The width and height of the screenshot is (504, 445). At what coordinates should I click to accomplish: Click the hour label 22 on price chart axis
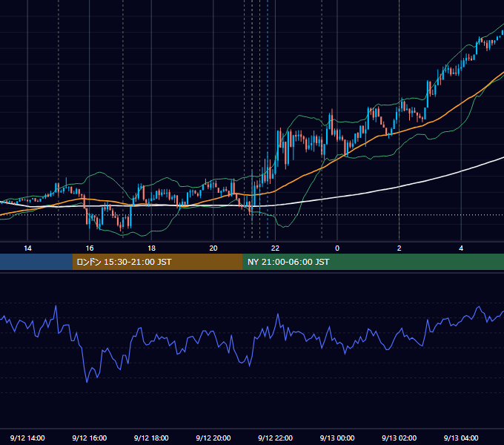275,248
